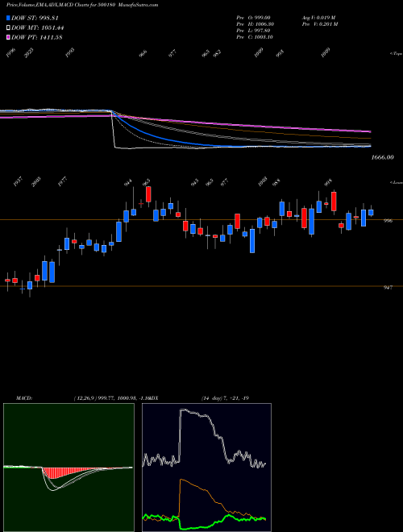Click the 'Avg V: 0.019 M' volume text

click(318, 18)
